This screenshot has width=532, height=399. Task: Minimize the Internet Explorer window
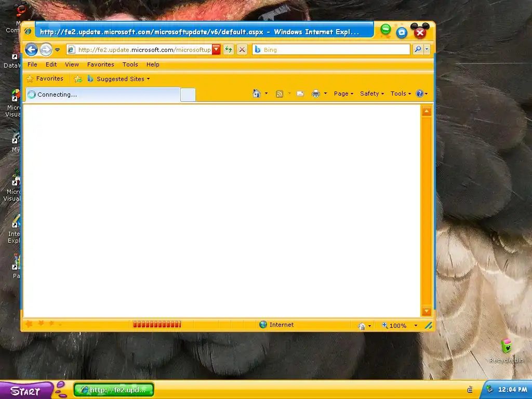click(385, 29)
